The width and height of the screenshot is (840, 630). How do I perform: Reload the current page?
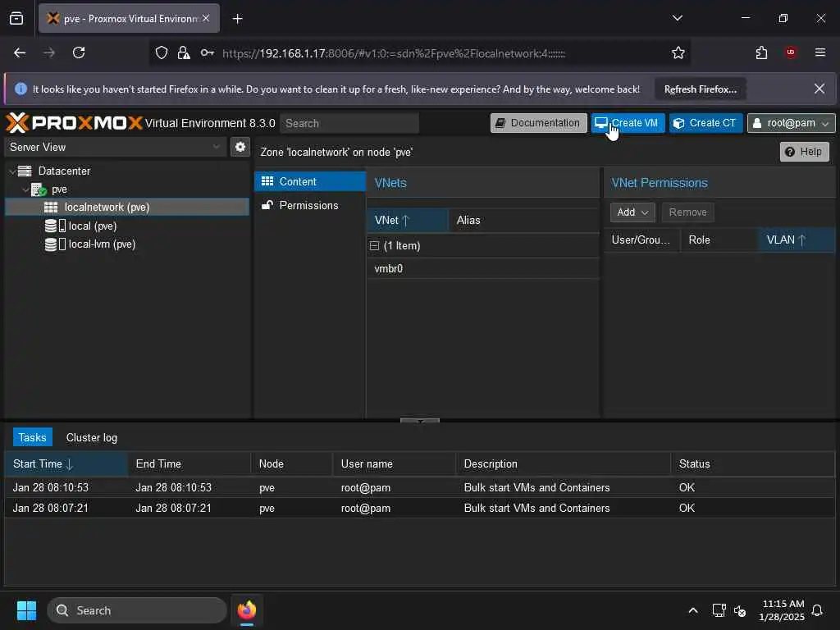[79, 52]
